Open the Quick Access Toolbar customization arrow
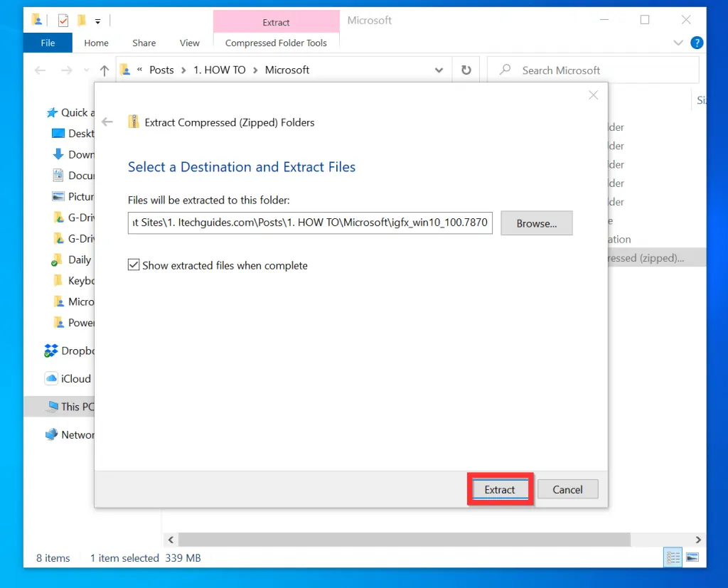Image resolution: width=728 pixels, height=588 pixels. point(96,20)
